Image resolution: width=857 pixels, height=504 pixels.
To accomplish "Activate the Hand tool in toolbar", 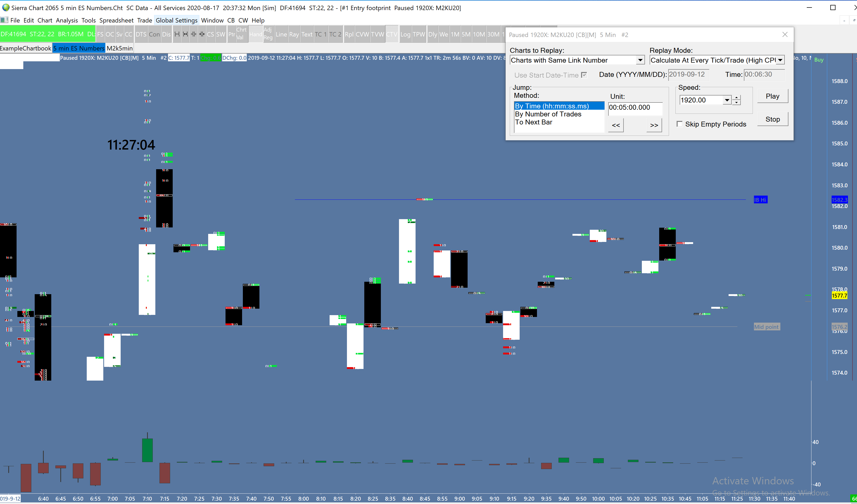I will click(255, 34).
